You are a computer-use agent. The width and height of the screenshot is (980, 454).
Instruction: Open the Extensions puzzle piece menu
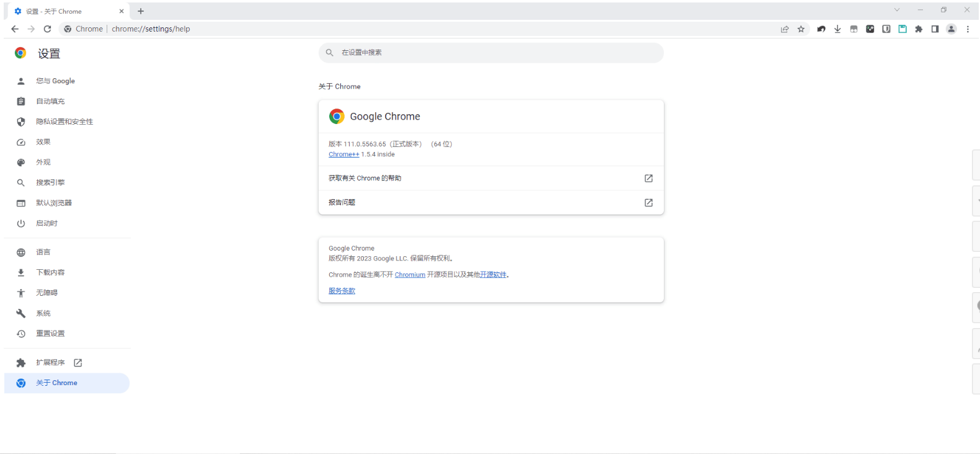pyautogui.click(x=919, y=29)
